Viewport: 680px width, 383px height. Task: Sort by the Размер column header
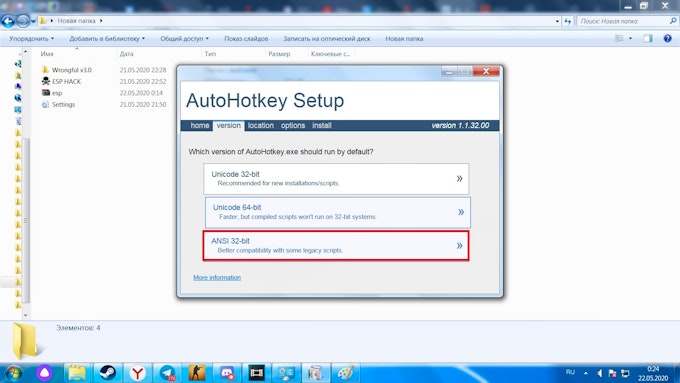pos(279,54)
